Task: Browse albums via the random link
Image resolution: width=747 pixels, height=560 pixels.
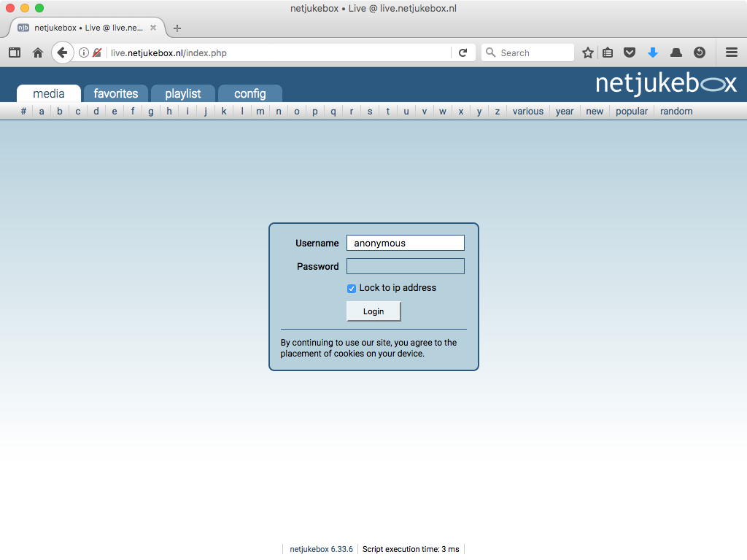Action: 676,112
